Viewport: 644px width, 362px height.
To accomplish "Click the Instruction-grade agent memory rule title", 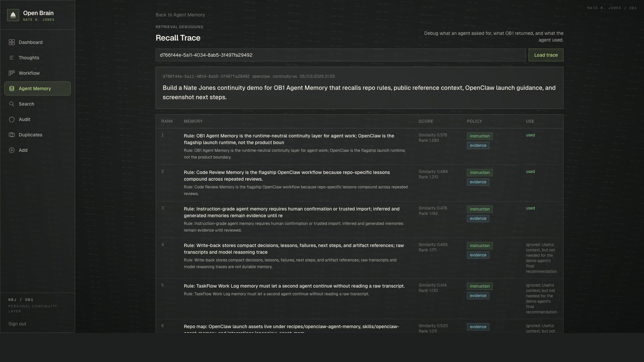I will (x=291, y=212).
